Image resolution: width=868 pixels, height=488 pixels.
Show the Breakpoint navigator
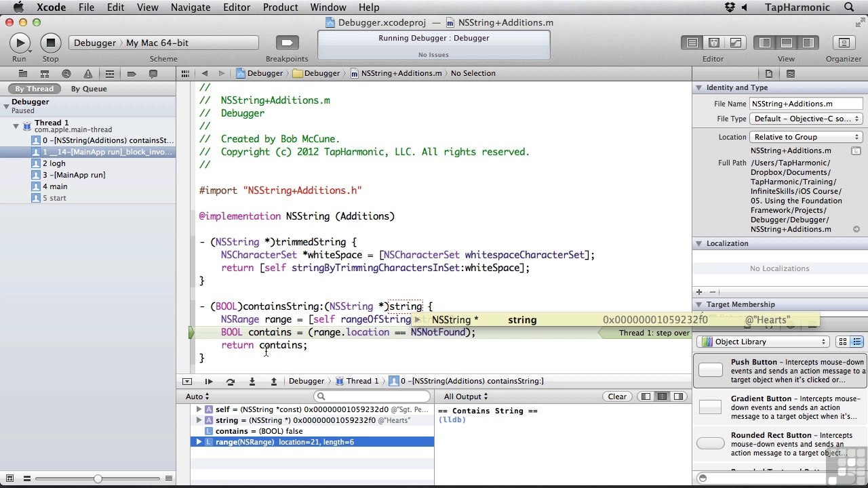132,73
